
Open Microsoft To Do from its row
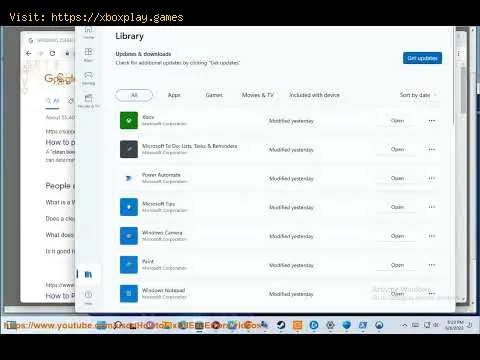pyautogui.click(x=397, y=149)
